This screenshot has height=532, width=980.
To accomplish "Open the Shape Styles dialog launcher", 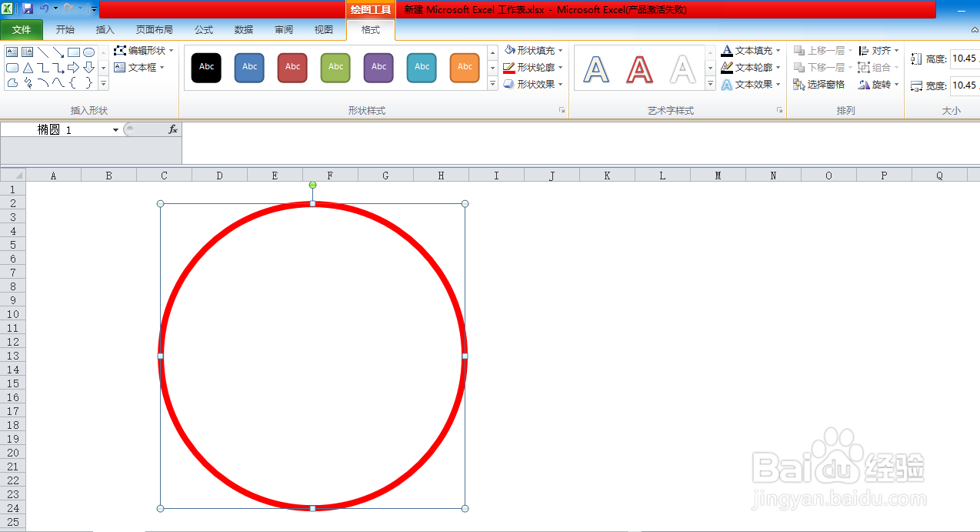I will pyautogui.click(x=562, y=111).
